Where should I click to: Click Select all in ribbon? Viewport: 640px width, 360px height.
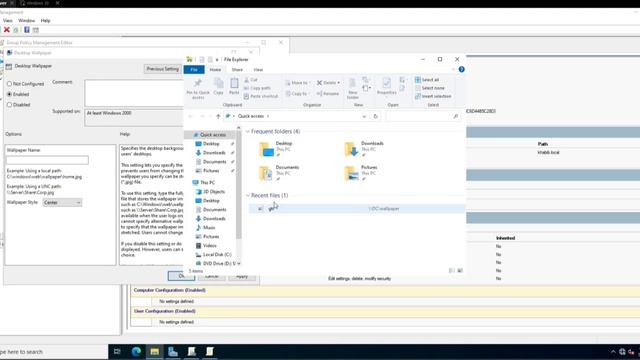pos(427,80)
